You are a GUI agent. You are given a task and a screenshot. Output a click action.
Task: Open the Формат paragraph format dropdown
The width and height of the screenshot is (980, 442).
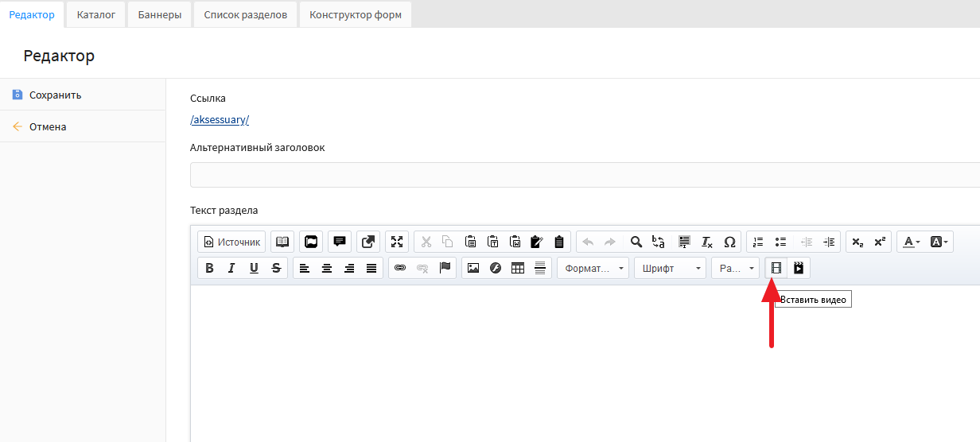(x=593, y=269)
